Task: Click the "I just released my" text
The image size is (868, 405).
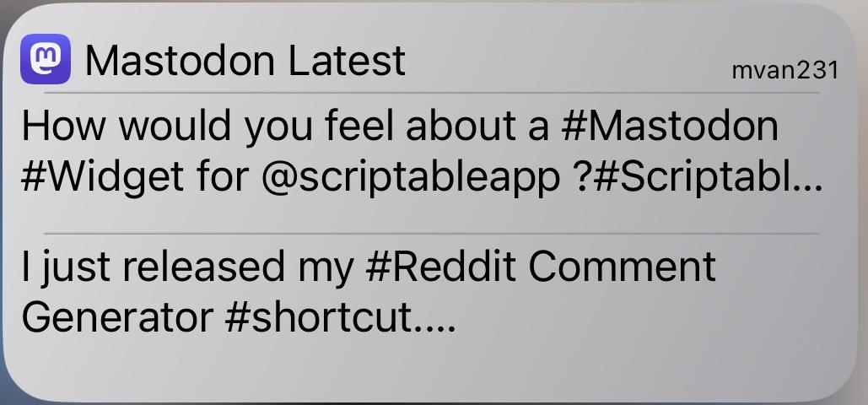Action: click(187, 267)
